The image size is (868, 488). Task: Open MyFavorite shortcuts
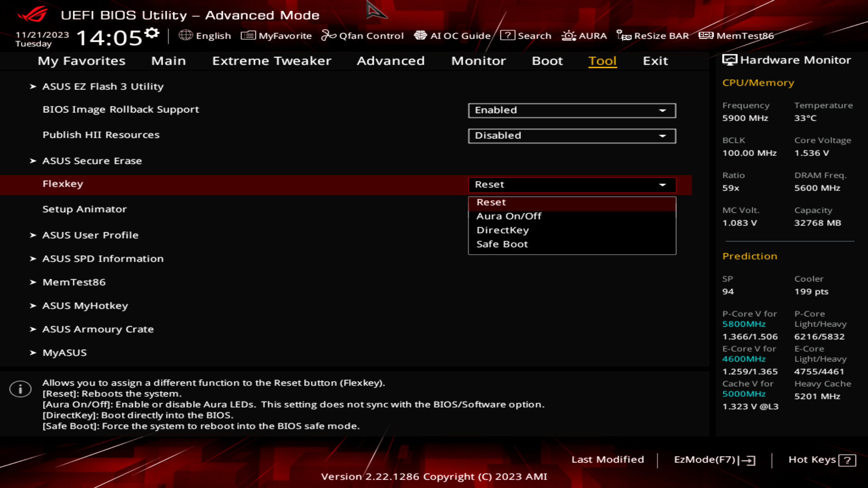(276, 36)
